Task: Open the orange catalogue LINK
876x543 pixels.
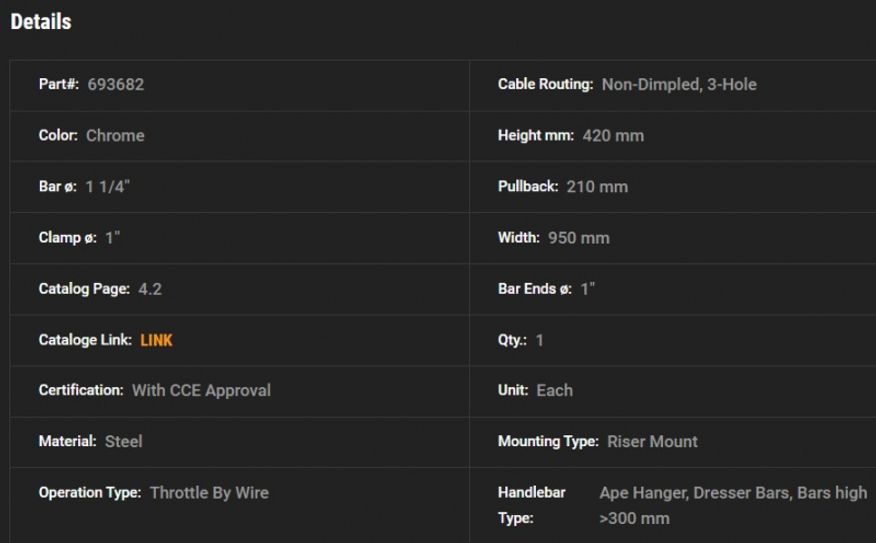Action: pos(156,340)
